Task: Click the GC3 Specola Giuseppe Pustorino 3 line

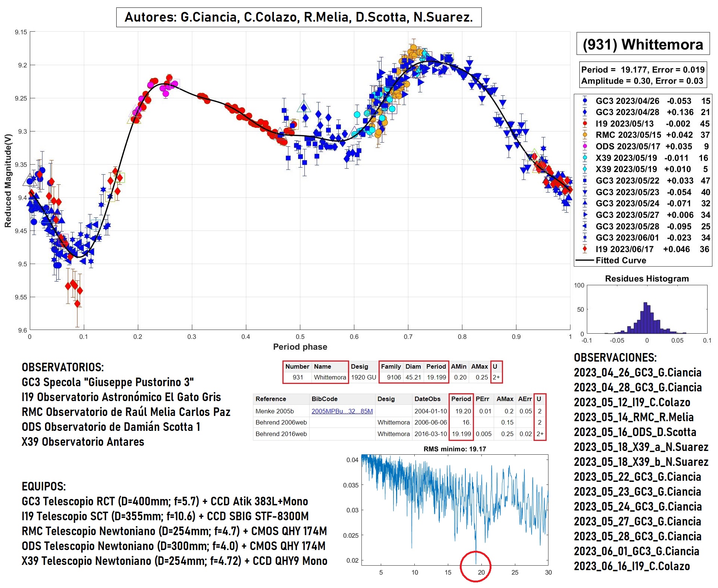Action: click(x=108, y=382)
